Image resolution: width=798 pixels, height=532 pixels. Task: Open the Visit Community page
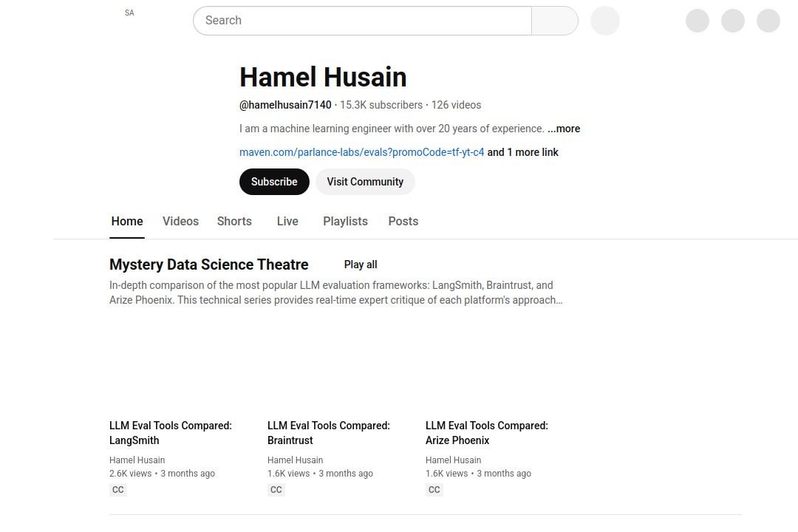pos(365,181)
